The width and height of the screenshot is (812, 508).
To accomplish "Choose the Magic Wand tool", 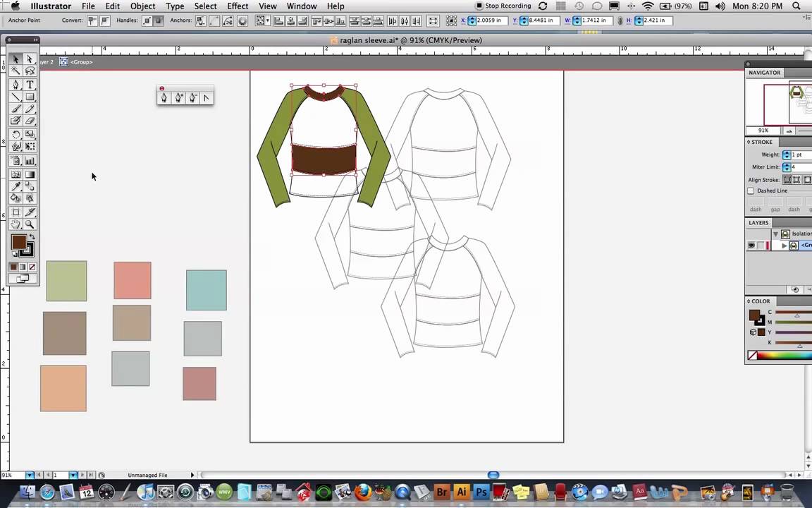I will [x=16, y=71].
